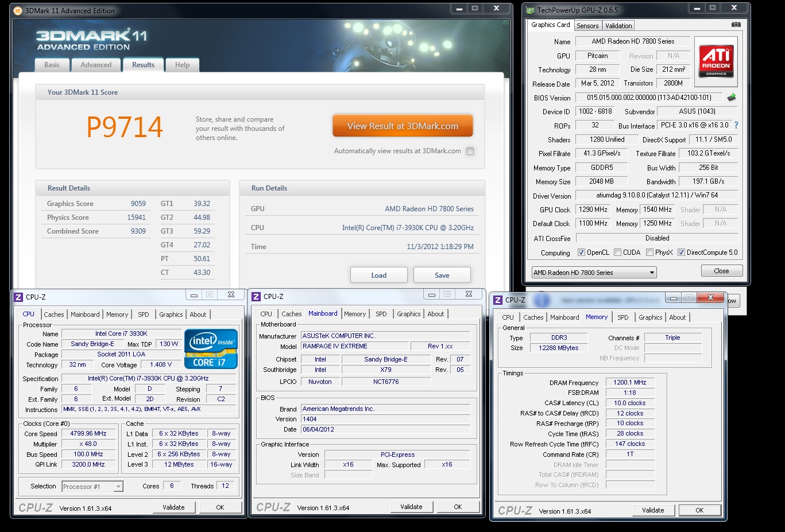Click BIOS save icon in GPU-Z
The width and height of the screenshot is (785, 532).
(732, 98)
